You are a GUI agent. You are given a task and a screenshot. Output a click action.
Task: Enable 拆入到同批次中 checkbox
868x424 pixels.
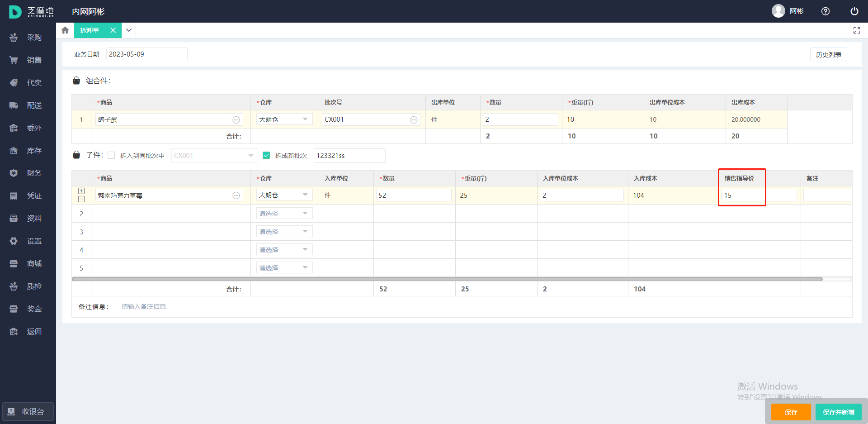(111, 155)
